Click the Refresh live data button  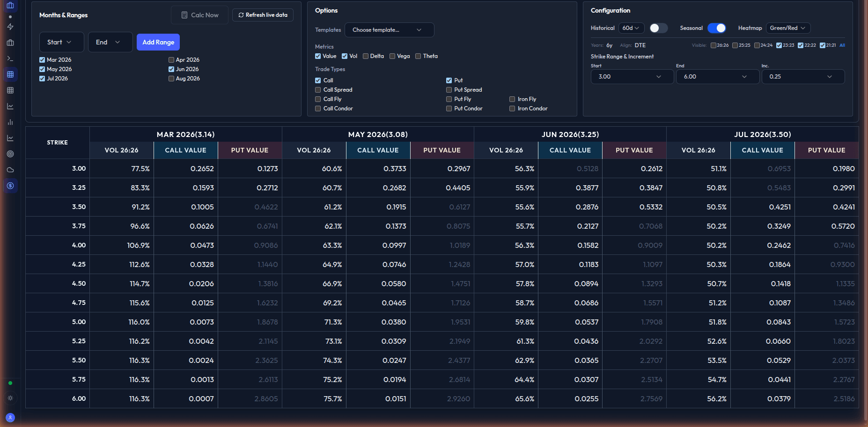pyautogui.click(x=263, y=14)
